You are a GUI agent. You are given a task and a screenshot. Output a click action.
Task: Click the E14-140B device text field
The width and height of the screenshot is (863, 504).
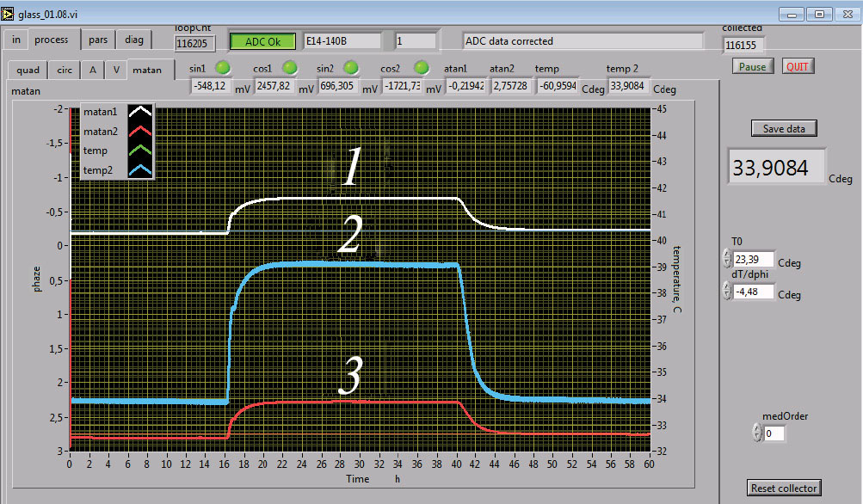342,40
